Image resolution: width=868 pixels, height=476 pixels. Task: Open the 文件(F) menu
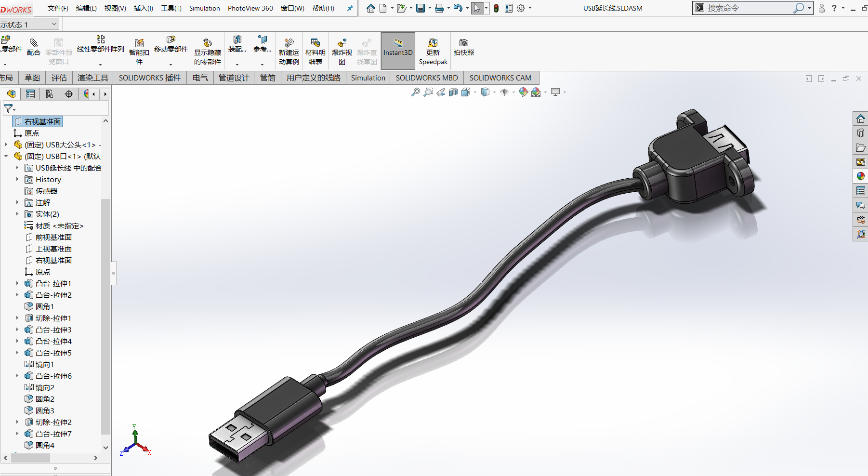point(58,8)
